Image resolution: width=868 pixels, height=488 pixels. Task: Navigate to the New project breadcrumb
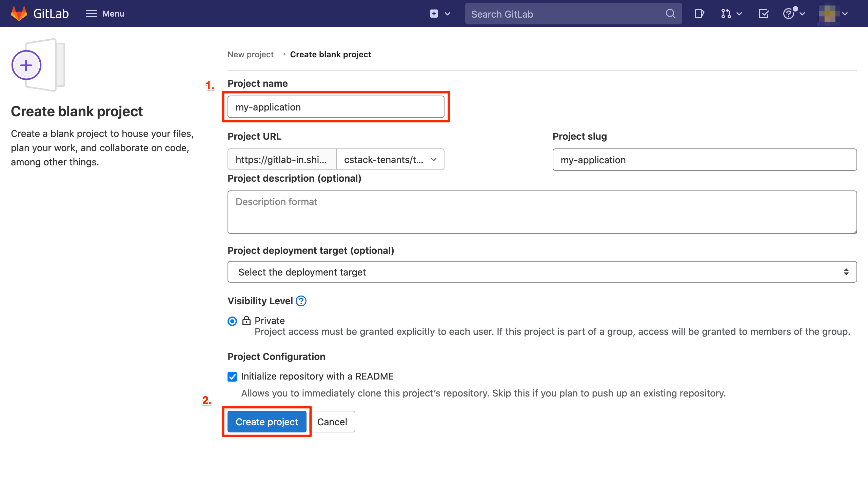point(251,54)
